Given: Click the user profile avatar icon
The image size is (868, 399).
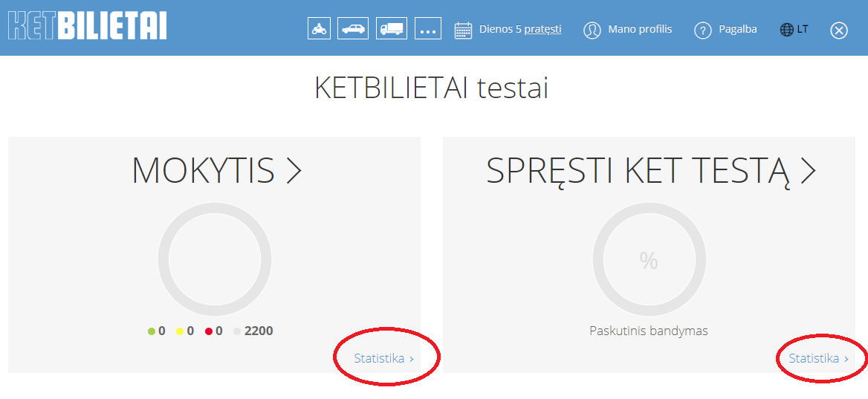Looking at the screenshot, I should point(592,30).
